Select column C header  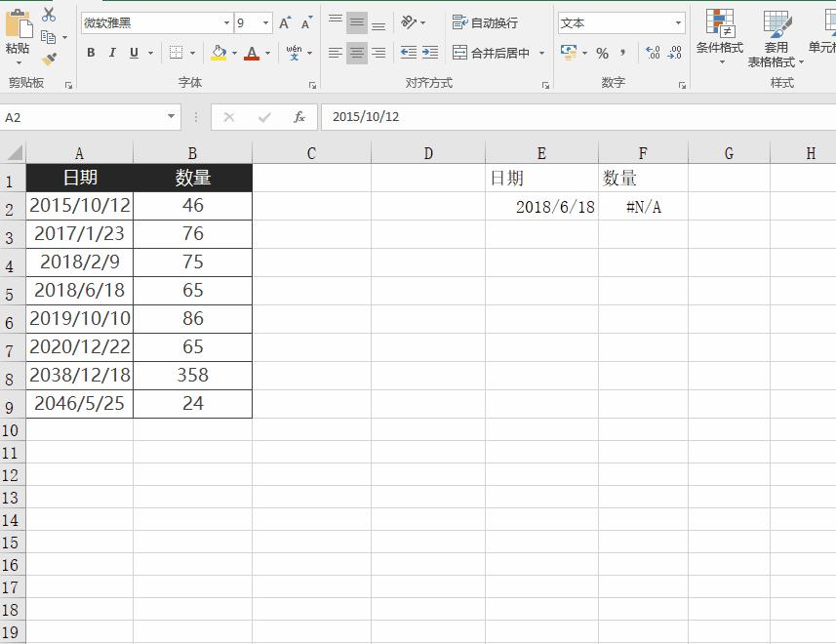[311, 153]
